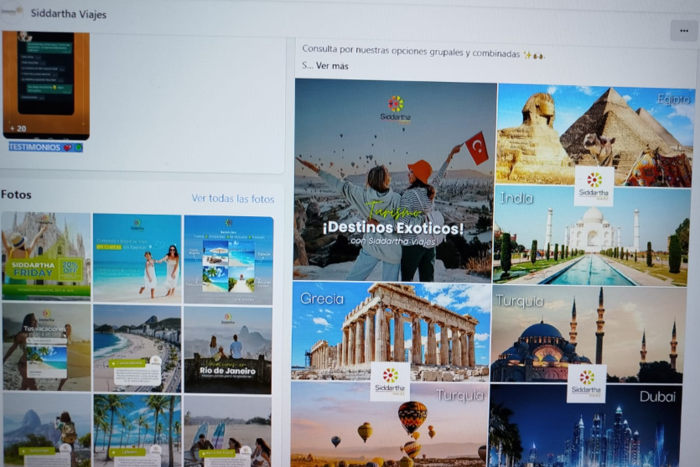Viewport: 700px width, 467px height.
Task: Open the Grecia Parthenon image
Action: tap(391, 331)
